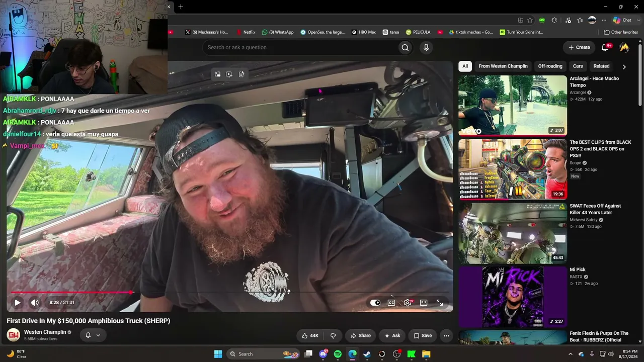
Task: Open the browser profile avatar
Action: (592, 20)
